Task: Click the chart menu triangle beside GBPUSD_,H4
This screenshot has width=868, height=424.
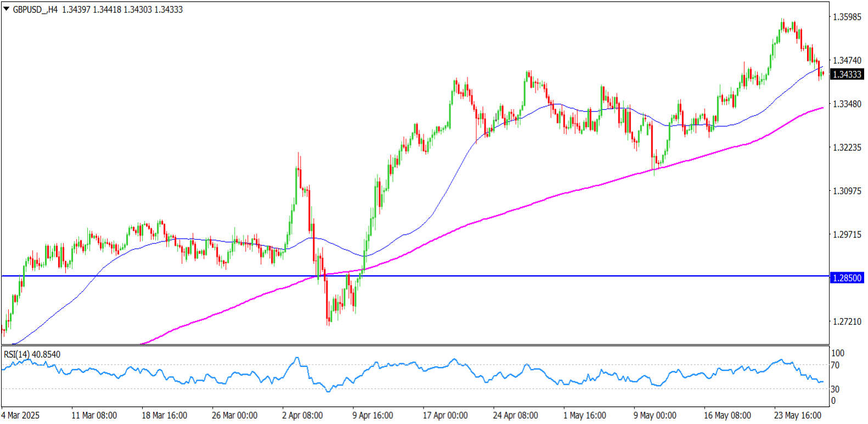Action: (x=7, y=9)
